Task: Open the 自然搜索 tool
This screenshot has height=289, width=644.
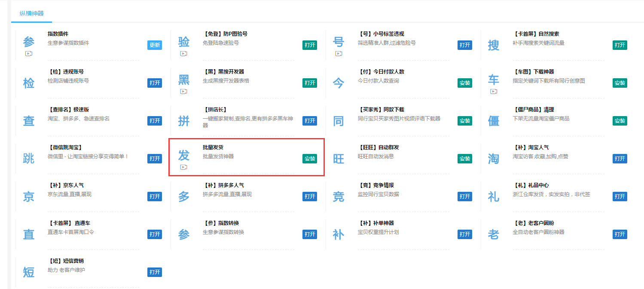Action: 620,45
